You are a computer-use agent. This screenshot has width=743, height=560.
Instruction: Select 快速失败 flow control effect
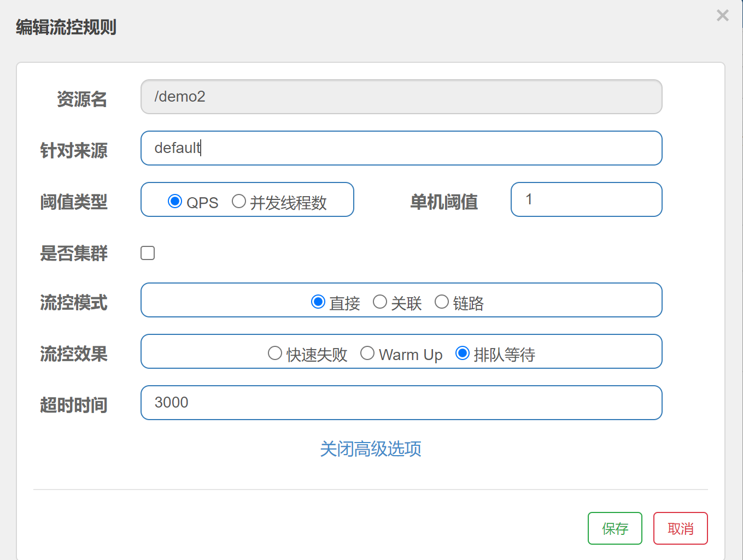[x=275, y=353]
